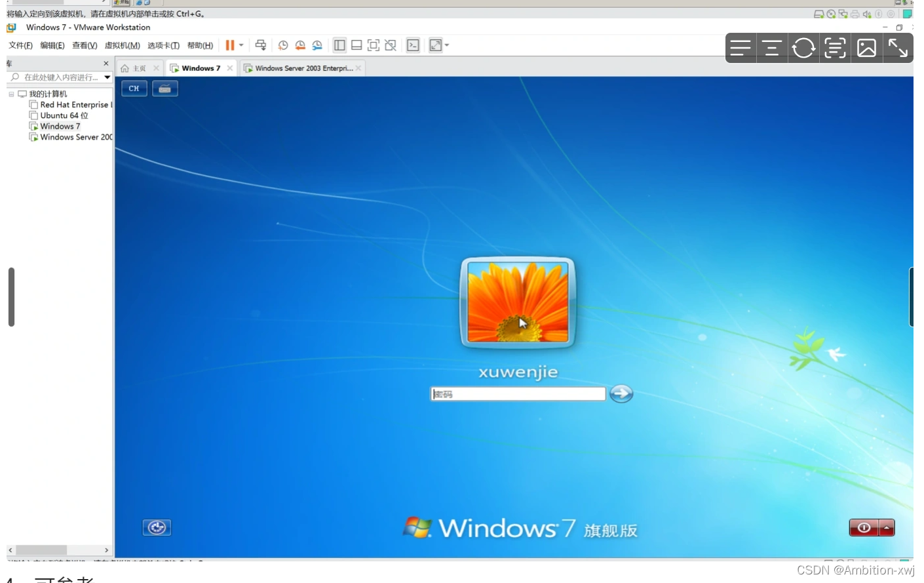Click the Bluetooth device status icon
The height and width of the screenshot is (583, 924).
(879, 14)
